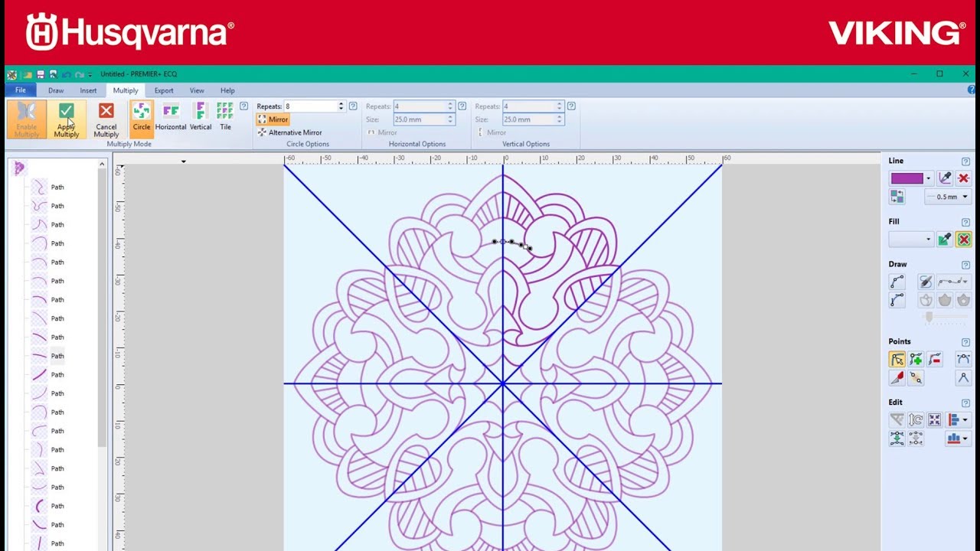Pick line color with eyedropper

(x=945, y=178)
